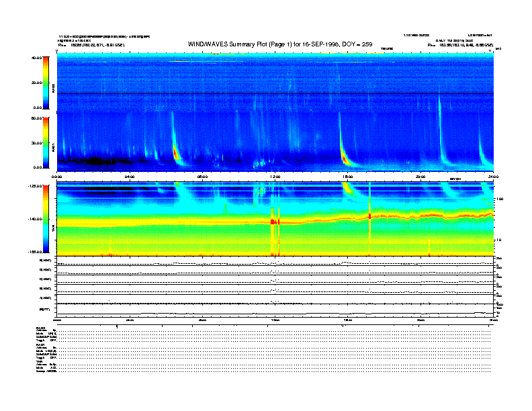Select the 12:00 label below the RAD1 panel
Viewport: 532px width, 411px height.
[274, 176]
